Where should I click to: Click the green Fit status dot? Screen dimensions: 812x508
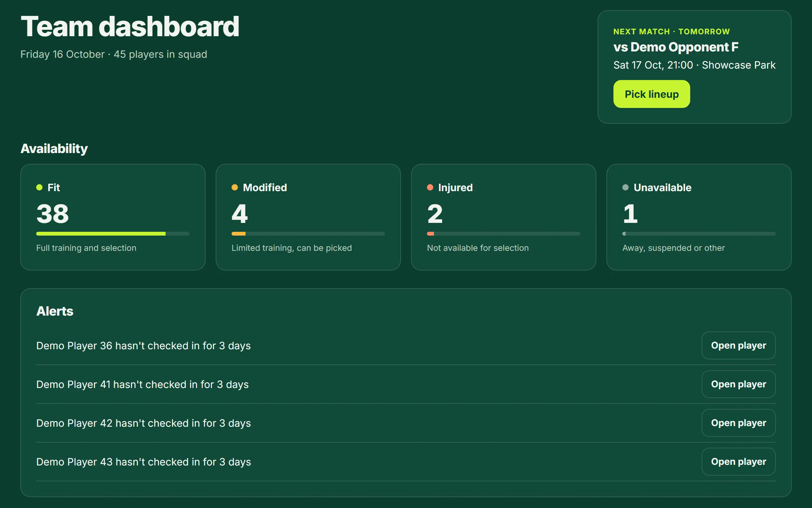pyautogui.click(x=39, y=187)
